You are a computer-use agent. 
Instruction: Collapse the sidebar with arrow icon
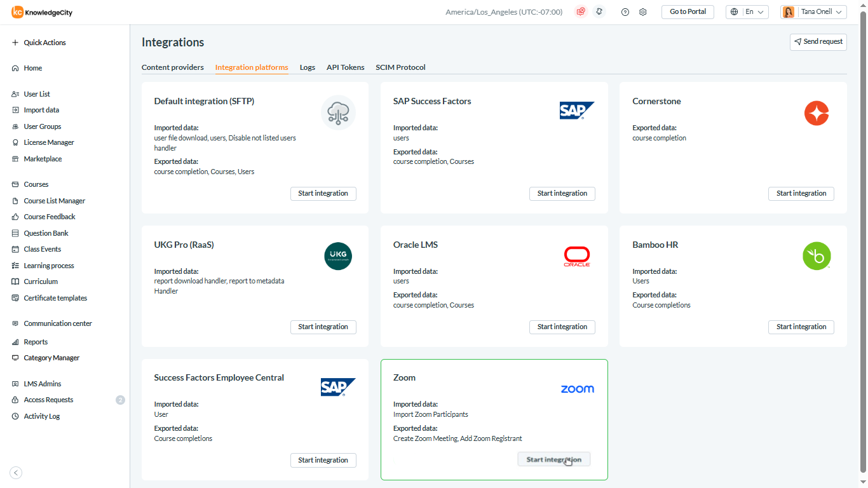pos(17,472)
